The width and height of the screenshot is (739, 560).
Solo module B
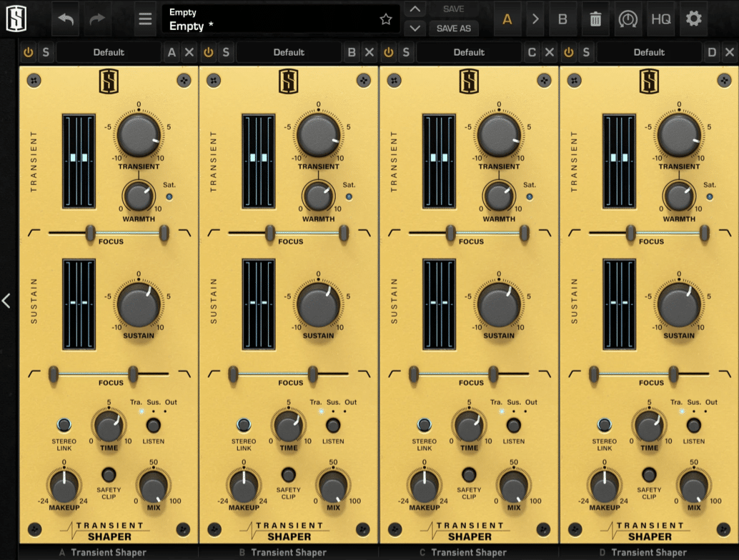tap(226, 52)
